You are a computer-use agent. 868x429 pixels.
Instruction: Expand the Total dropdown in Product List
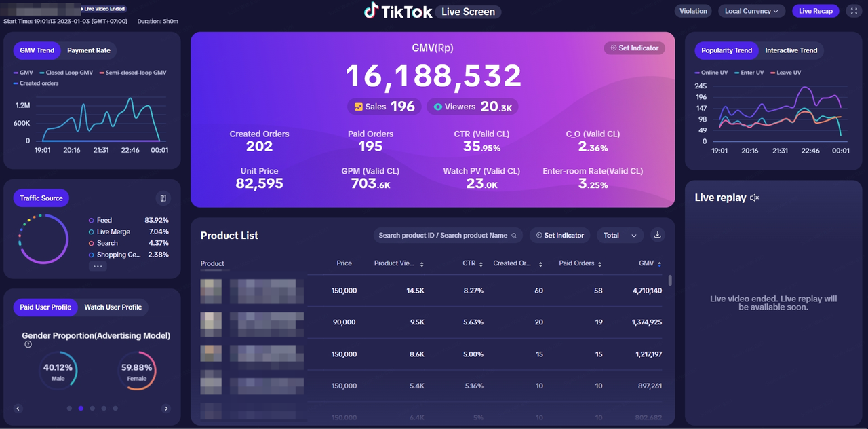click(620, 236)
